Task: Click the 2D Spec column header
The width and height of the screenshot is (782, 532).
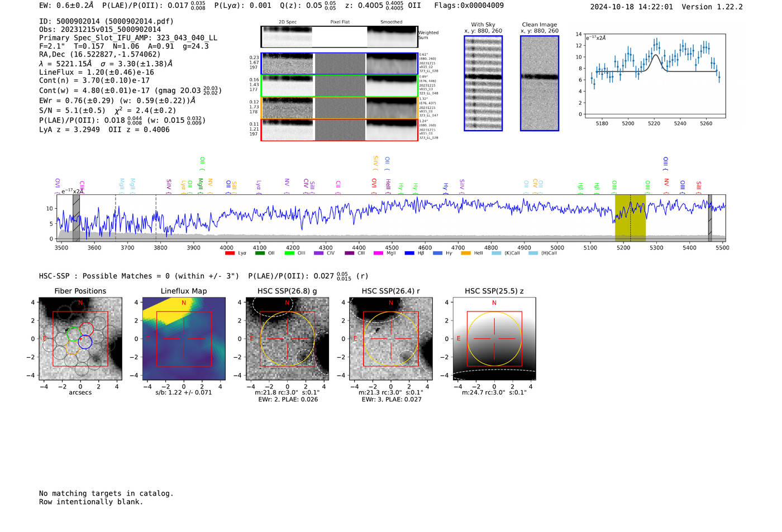Action: 288,22
